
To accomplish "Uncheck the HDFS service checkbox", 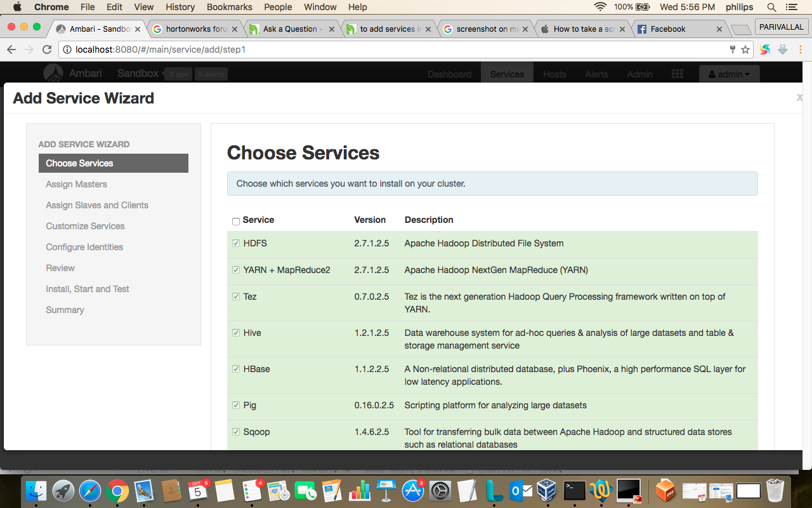I will tap(235, 243).
